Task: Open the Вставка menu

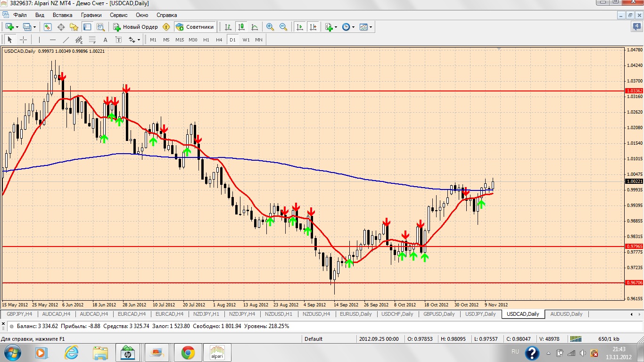Action: 63,15
